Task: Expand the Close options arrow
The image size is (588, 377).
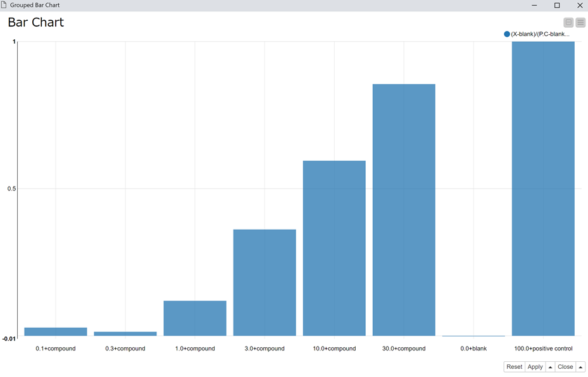Action: click(580, 367)
